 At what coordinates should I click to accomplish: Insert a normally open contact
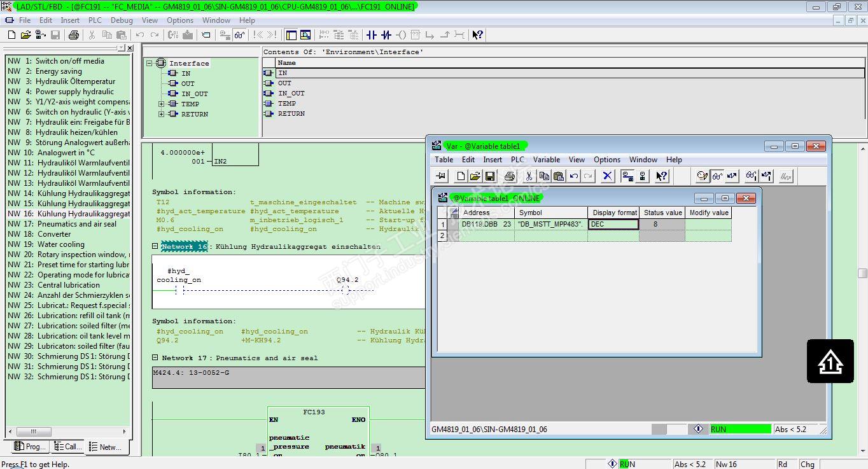tap(372, 35)
